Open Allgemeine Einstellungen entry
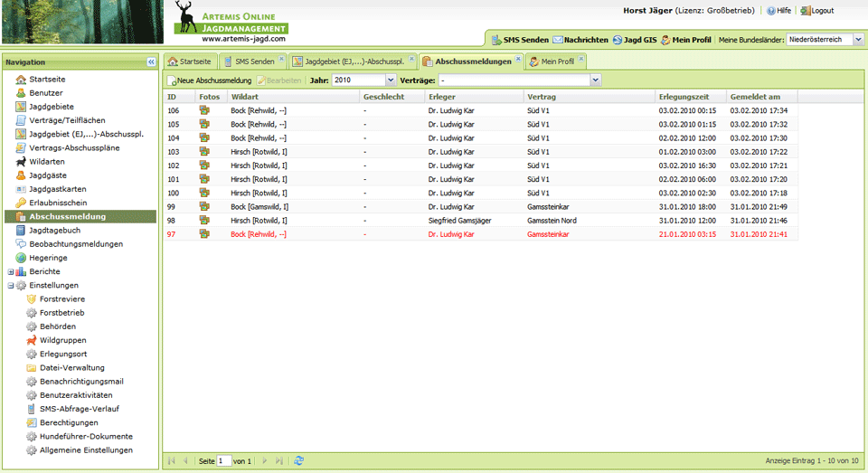 pyautogui.click(x=86, y=450)
